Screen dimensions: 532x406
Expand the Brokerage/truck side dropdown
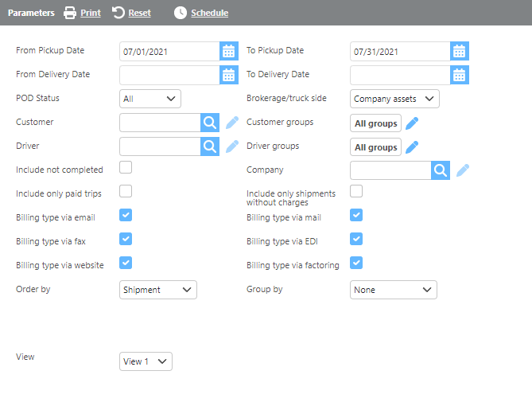(x=394, y=99)
